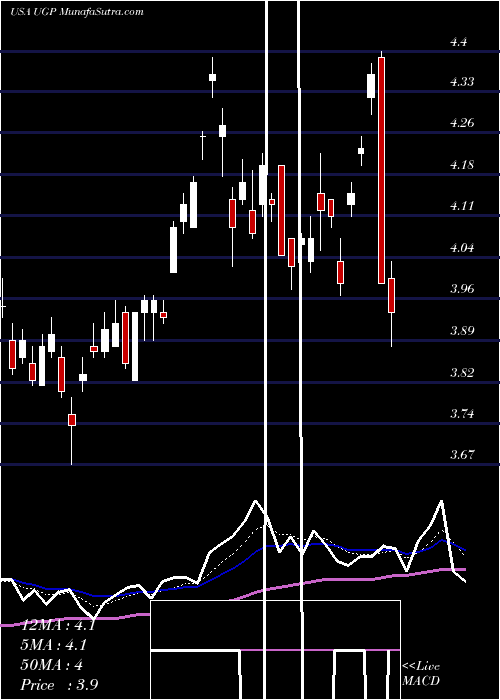The width and height of the screenshot is (500, 700).
Task: Click the 4.04 price axis label
Action: (462, 248)
